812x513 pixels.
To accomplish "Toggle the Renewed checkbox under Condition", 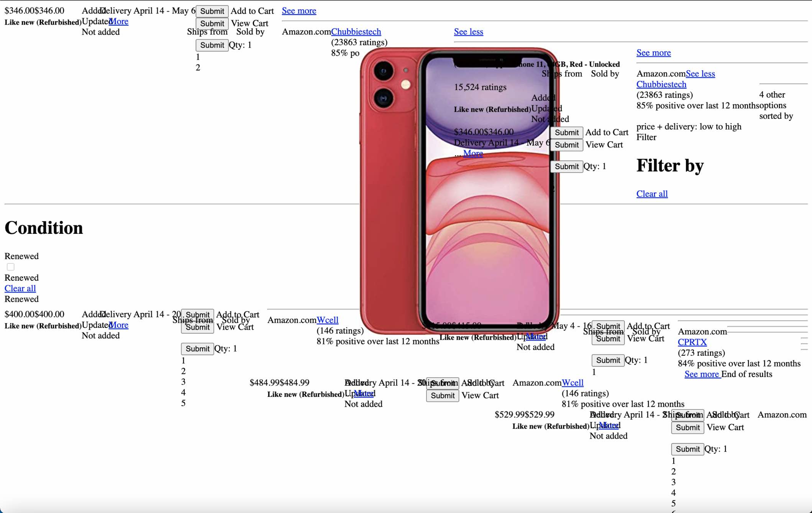I will [x=11, y=267].
